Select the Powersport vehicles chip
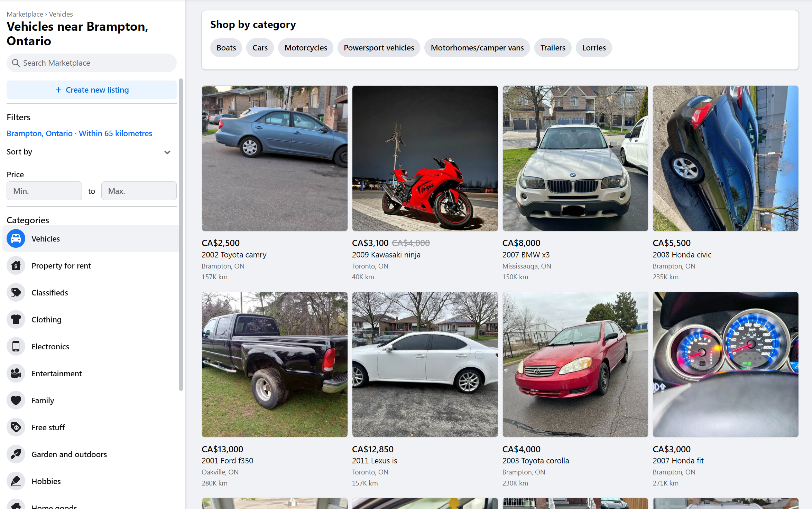This screenshot has height=509, width=812. (x=379, y=48)
